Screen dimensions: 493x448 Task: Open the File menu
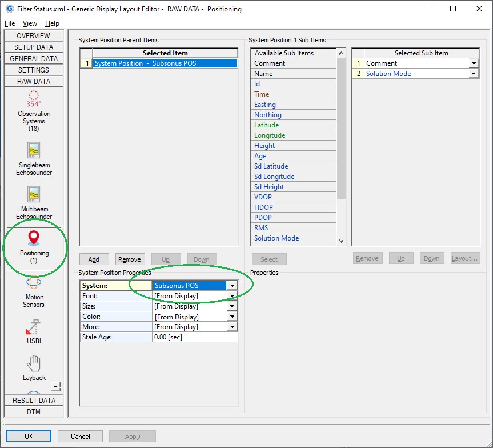(x=10, y=23)
